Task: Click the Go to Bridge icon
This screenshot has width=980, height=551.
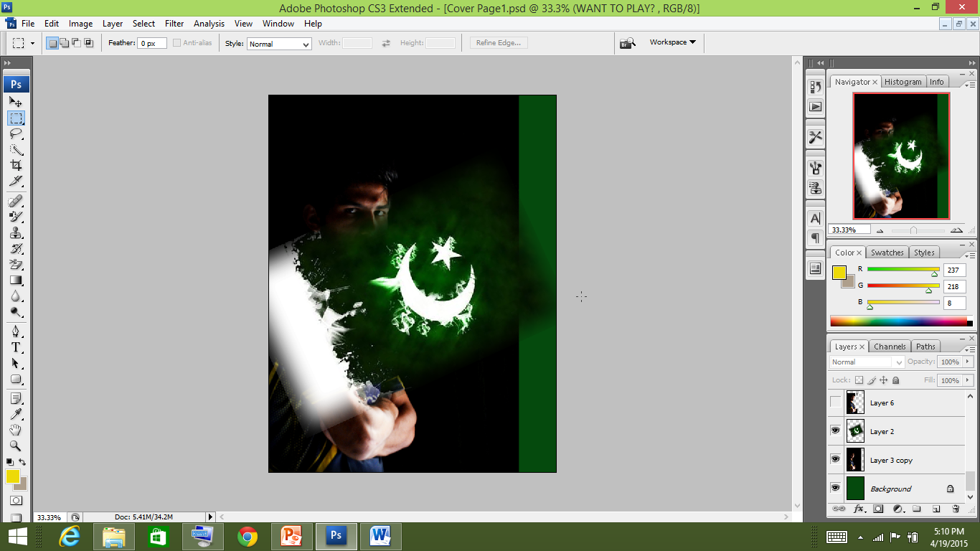Action: click(628, 43)
